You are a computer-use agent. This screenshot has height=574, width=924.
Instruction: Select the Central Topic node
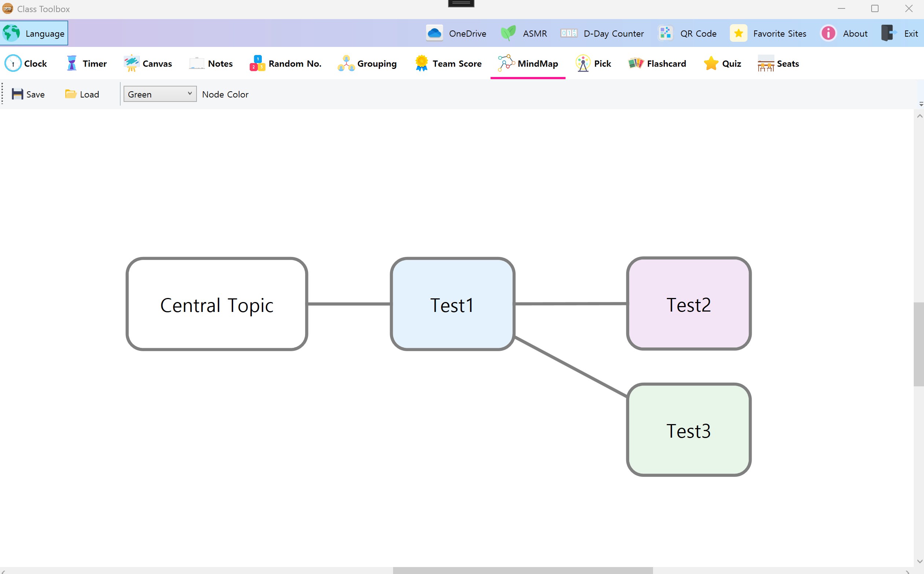[x=216, y=305]
